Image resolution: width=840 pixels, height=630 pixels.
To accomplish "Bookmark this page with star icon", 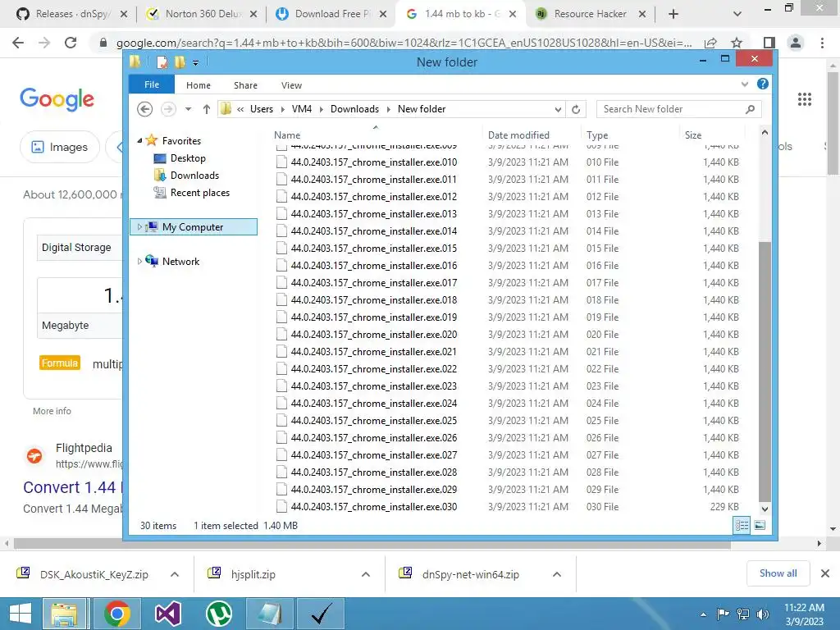I will point(737,43).
